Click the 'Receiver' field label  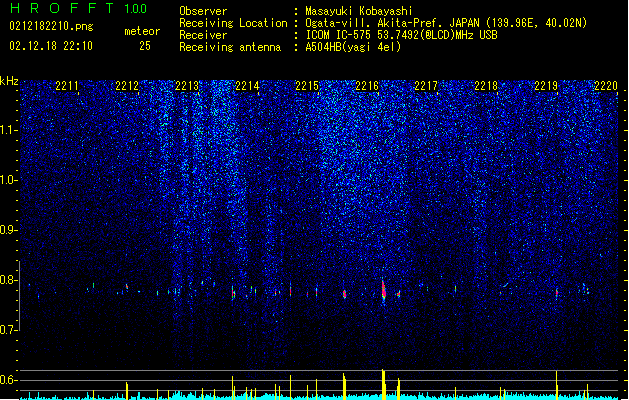203,35
